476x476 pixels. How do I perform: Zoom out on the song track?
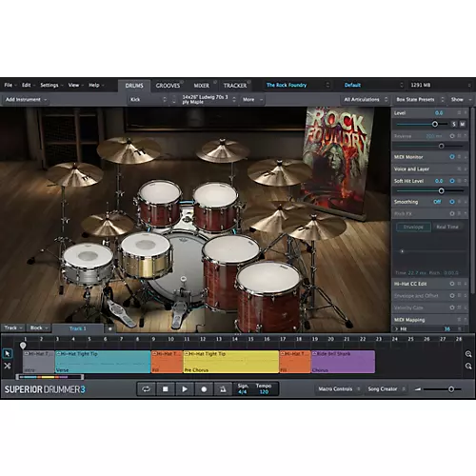coord(468,367)
